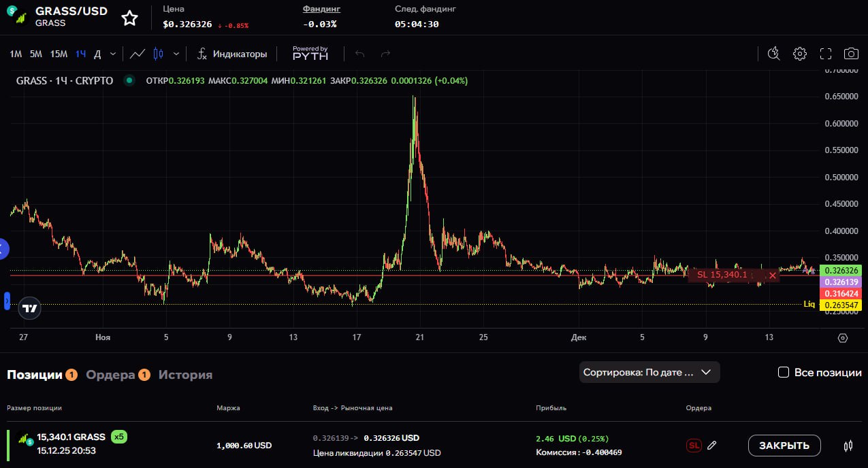
Task: Enter fullscreen chart mode
Action: point(826,54)
